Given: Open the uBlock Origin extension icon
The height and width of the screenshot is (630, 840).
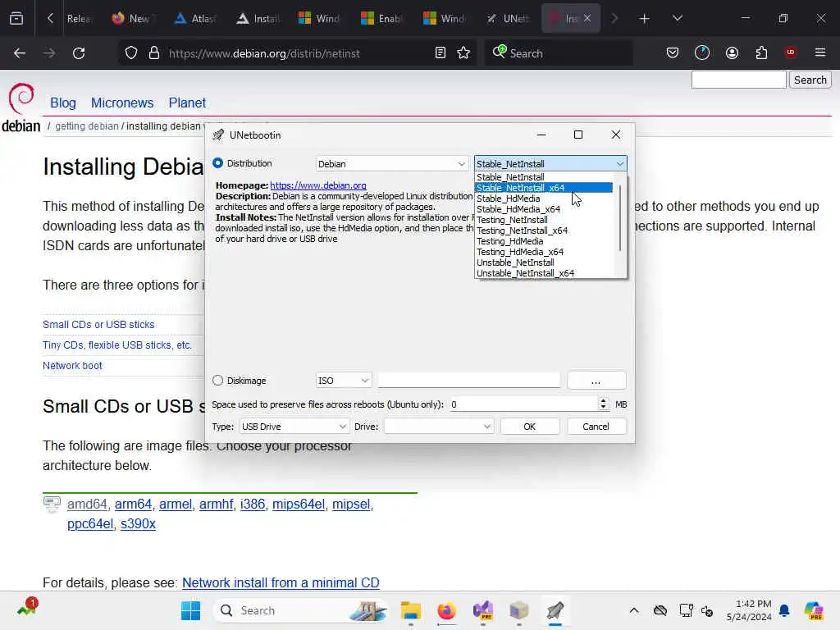Looking at the screenshot, I should coord(791,52).
